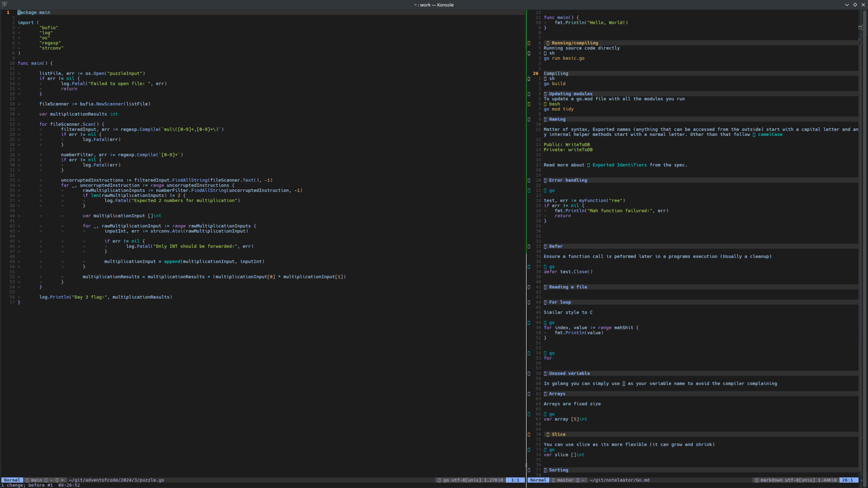
Task: Click the Compiling heading line
Action: [x=556, y=73]
